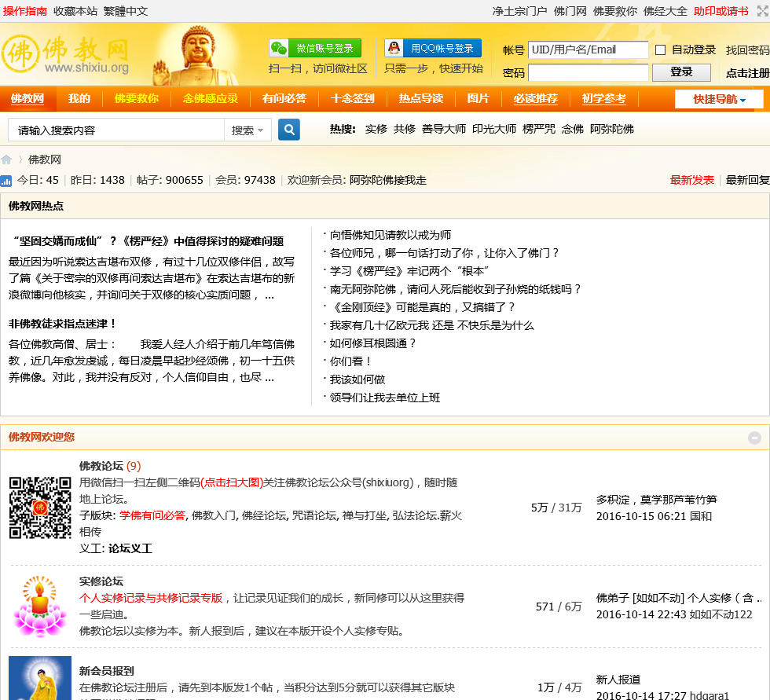Image resolution: width=770 pixels, height=700 pixels.
Task: Open the 有问必答 nav item
Action: pos(284,99)
